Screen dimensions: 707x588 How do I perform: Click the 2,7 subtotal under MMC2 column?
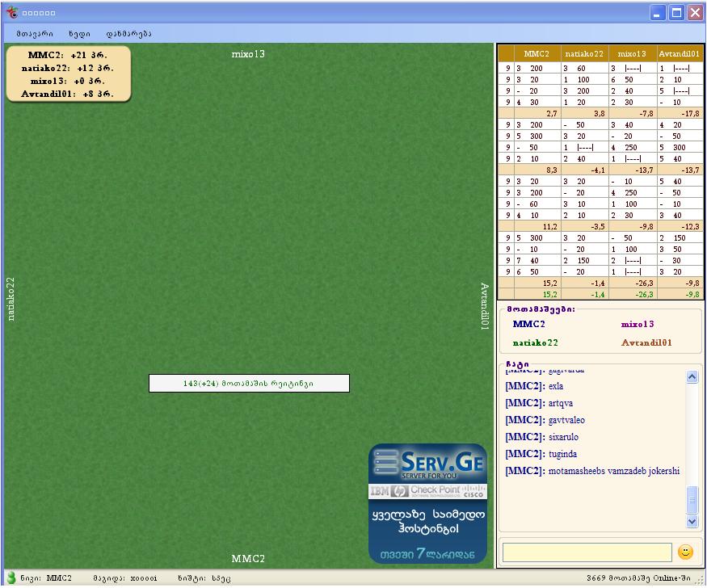pyautogui.click(x=551, y=114)
